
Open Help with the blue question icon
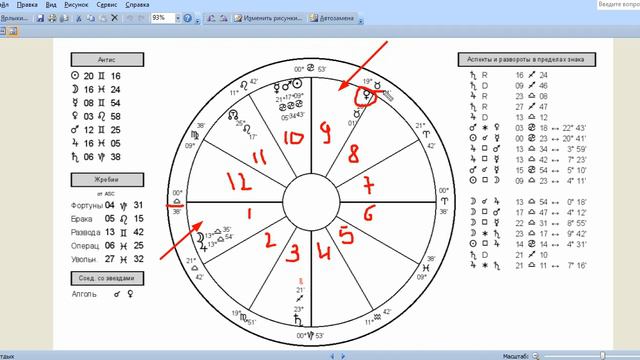pyautogui.click(x=187, y=18)
